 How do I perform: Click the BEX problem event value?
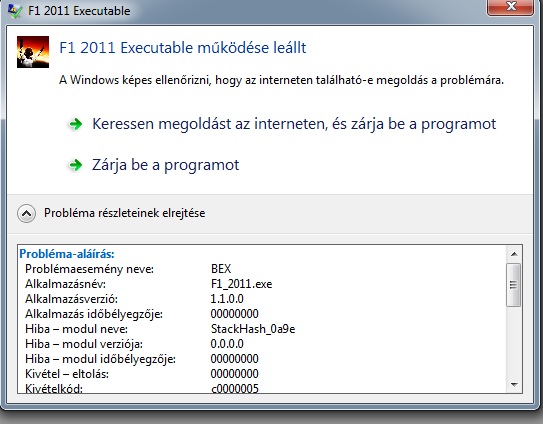pos(221,269)
